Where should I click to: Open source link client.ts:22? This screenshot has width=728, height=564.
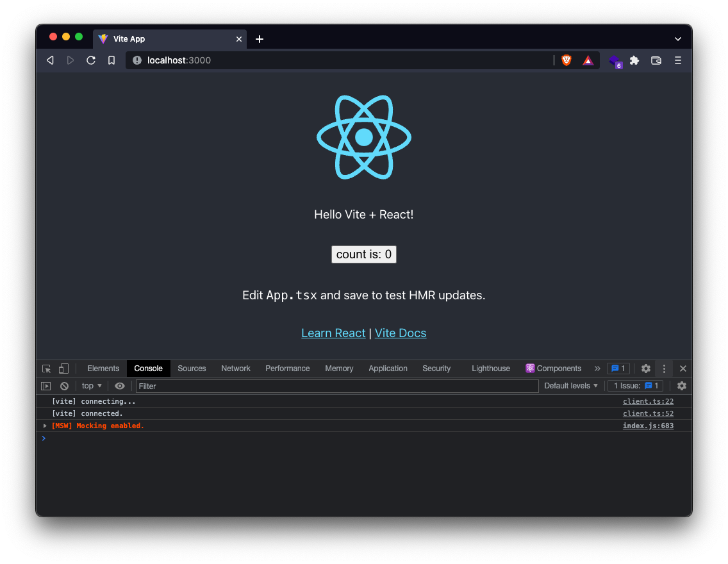coord(648,402)
